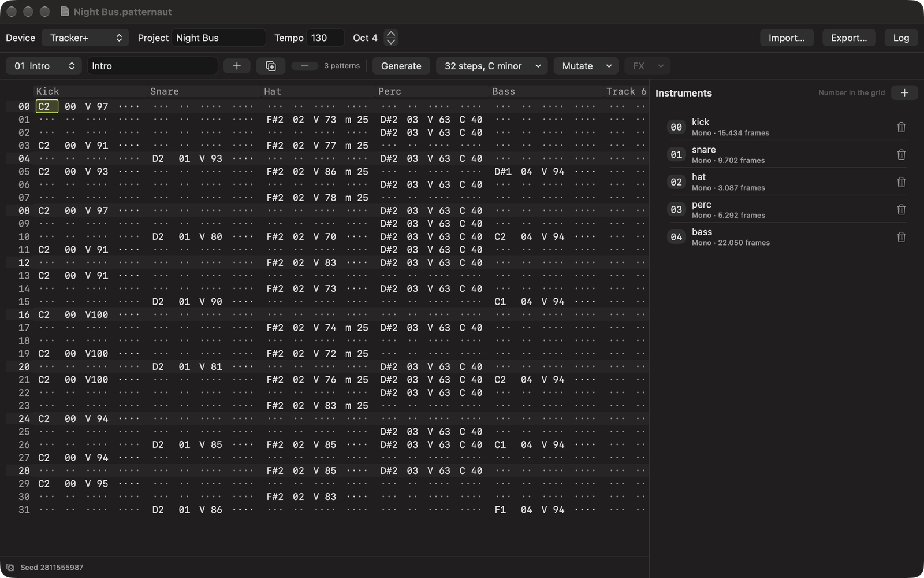This screenshot has width=924, height=578.
Task: Open the pattern selector showing 01 Intro
Action: (44, 66)
